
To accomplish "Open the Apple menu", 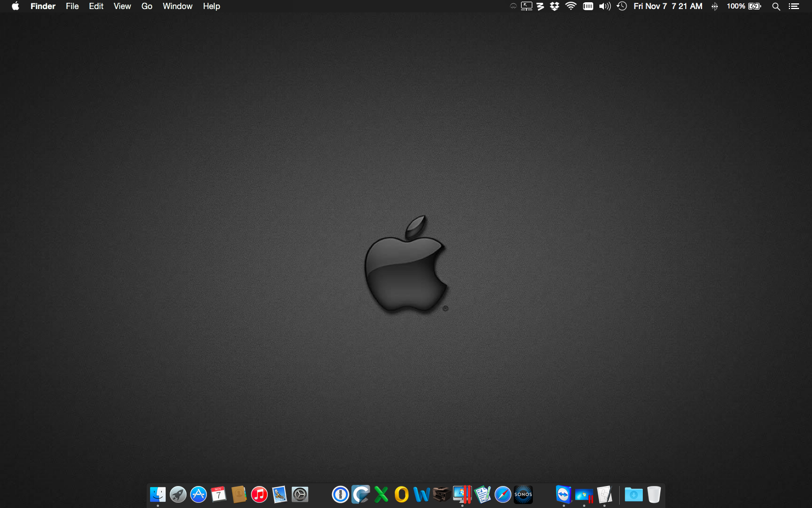I will tap(16, 6).
